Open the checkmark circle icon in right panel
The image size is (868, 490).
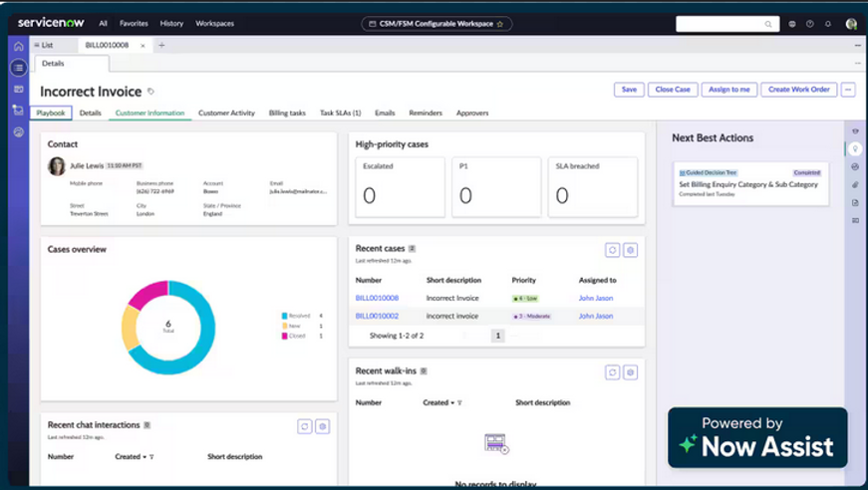pyautogui.click(x=855, y=166)
